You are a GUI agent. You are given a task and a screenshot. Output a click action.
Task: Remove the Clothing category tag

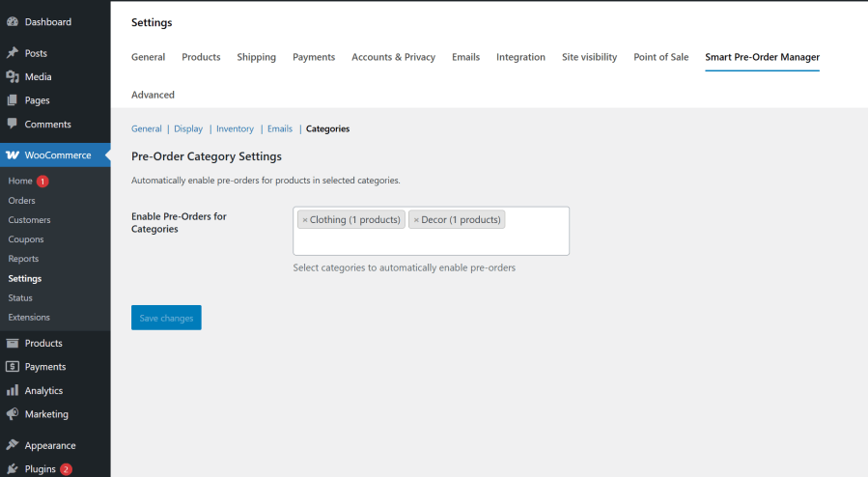pyautogui.click(x=304, y=220)
